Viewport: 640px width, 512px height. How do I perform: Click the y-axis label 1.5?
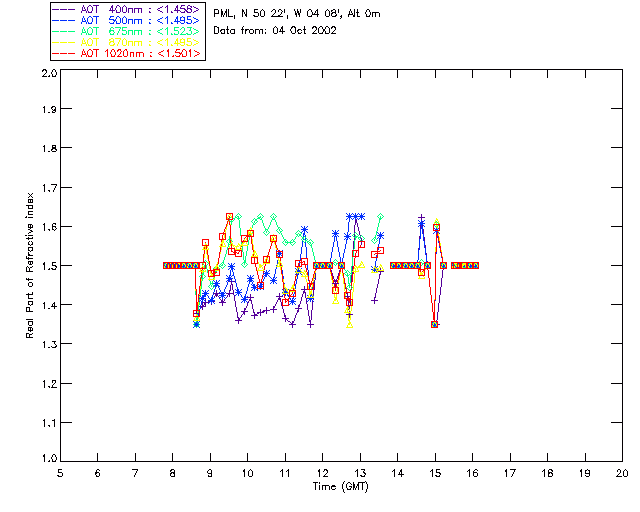pos(49,266)
